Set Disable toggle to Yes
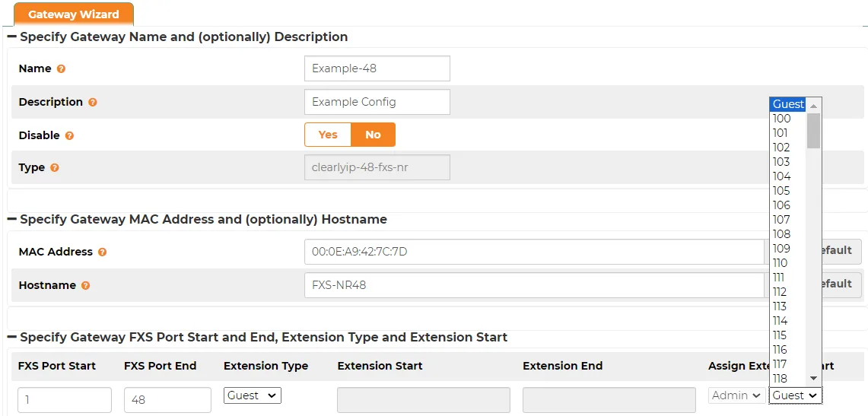This screenshot has height=416, width=868. pos(328,135)
